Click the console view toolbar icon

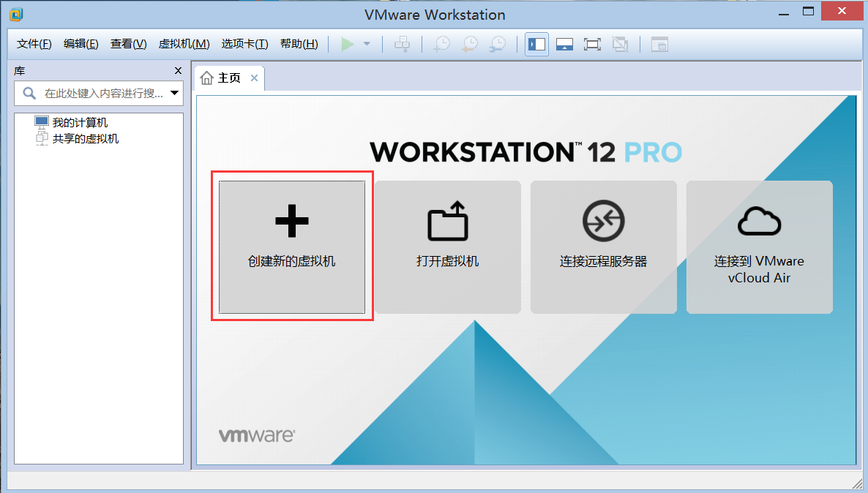coord(659,45)
